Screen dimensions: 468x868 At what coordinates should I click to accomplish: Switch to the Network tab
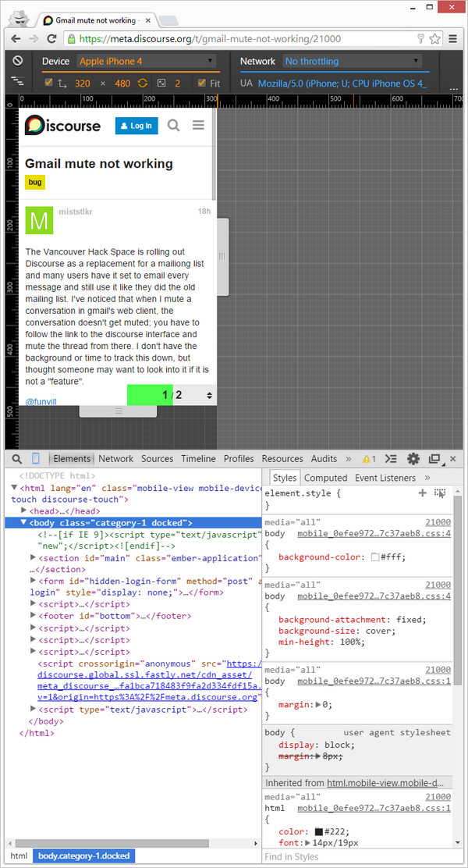pyautogui.click(x=115, y=459)
